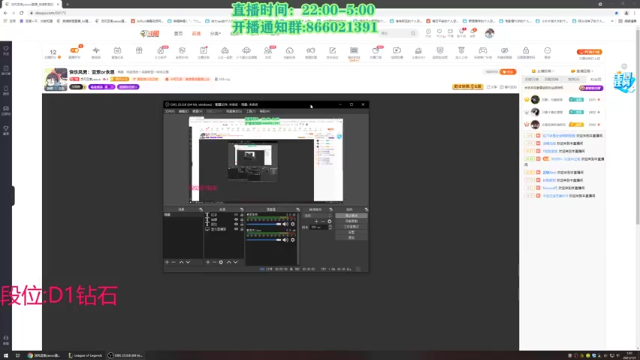Add a new source with the plus icon
The image size is (640, 360).
208,262
